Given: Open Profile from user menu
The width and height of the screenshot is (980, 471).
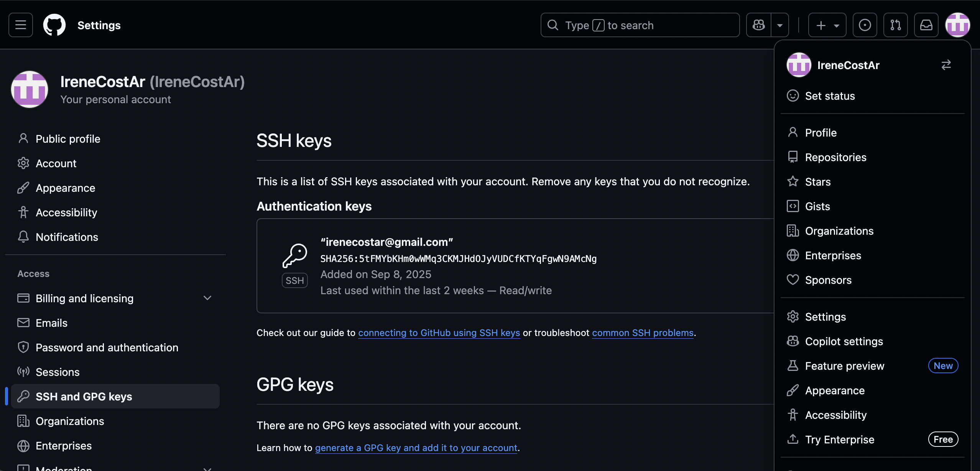Looking at the screenshot, I should [872, 133].
